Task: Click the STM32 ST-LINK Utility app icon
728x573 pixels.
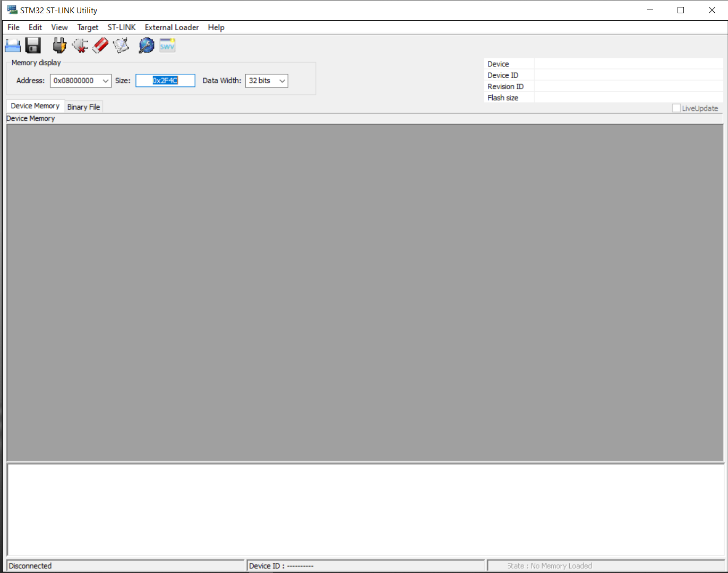Action: coord(12,10)
